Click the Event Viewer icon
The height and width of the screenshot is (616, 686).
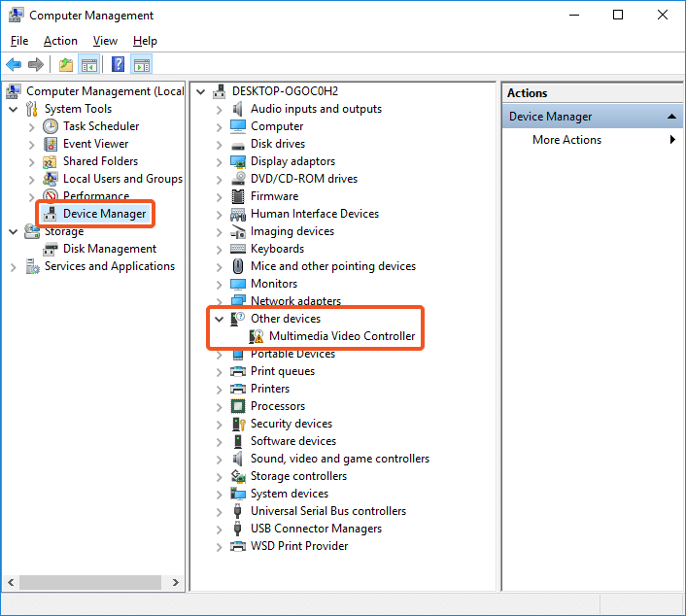click(x=51, y=144)
